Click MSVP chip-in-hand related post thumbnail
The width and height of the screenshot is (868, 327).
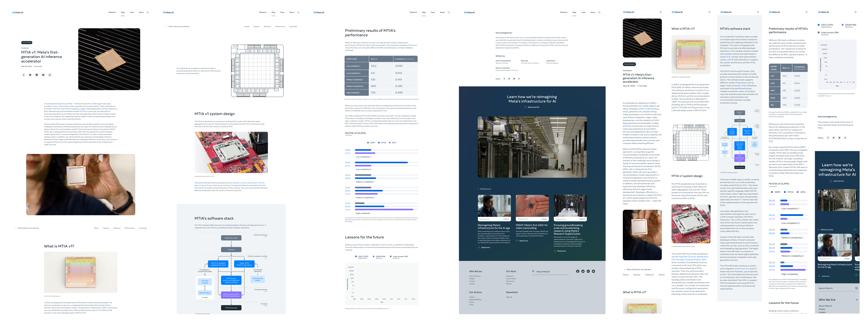coord(532,208)
